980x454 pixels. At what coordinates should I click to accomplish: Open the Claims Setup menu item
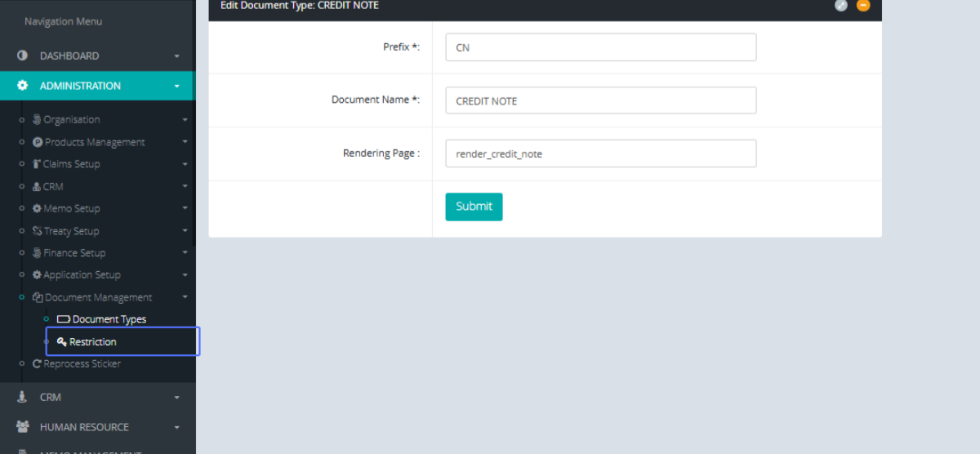point(71,164)
